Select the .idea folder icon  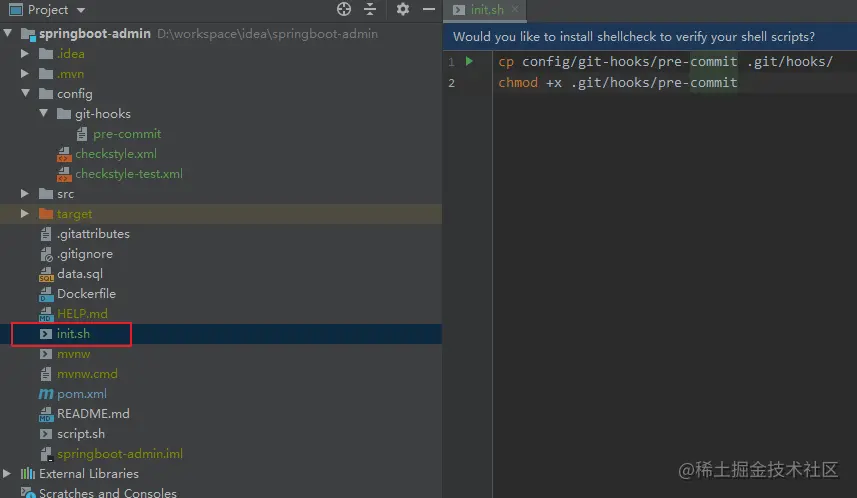pyautogui.click(x=46, y=54)
